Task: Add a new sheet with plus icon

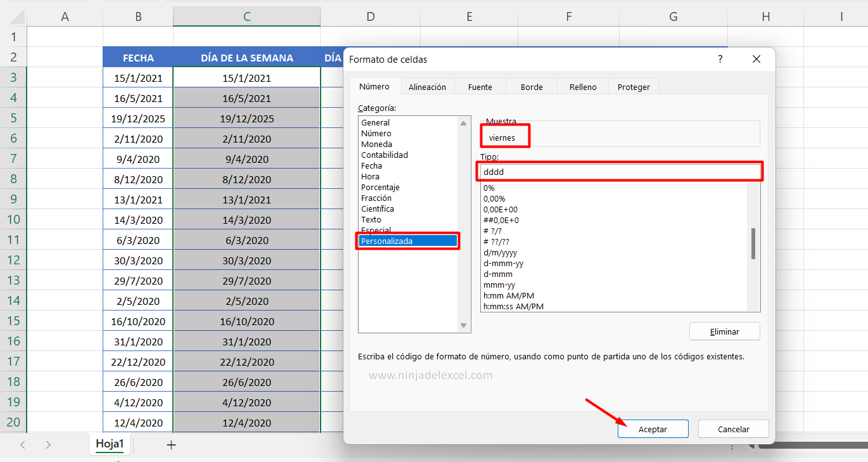Action: (170, 445)
